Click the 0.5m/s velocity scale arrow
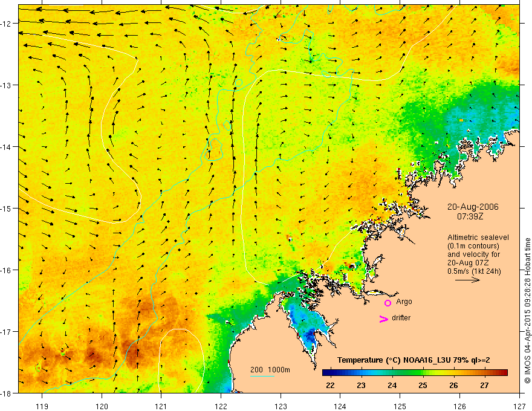Screen dimensions: 532x411 467,280
